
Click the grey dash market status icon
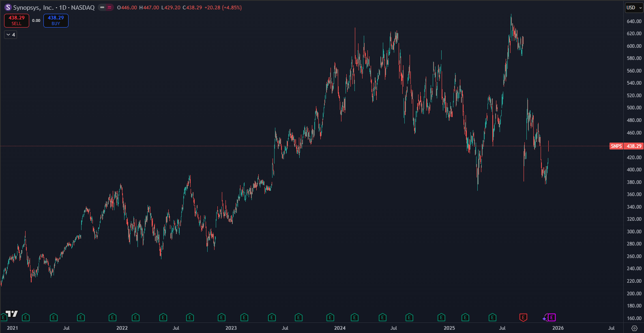[102, 8]
